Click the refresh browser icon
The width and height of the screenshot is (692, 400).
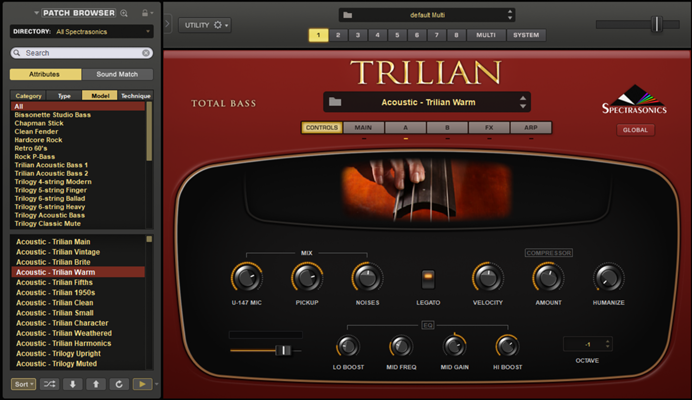119,384
